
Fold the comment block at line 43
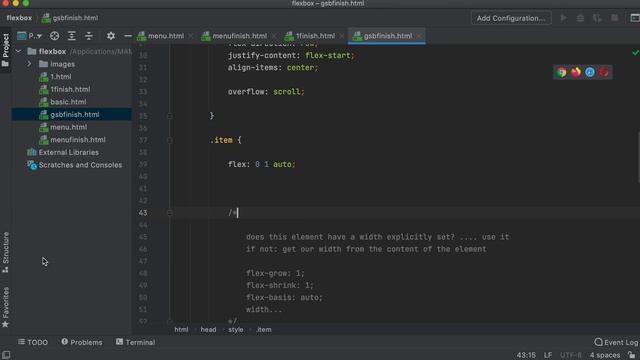[170, 213]
